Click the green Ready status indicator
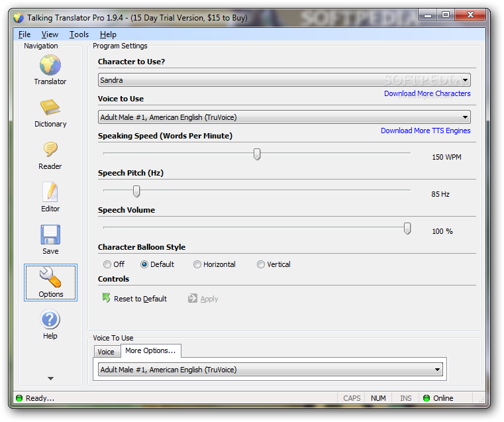 coord(19,398)
